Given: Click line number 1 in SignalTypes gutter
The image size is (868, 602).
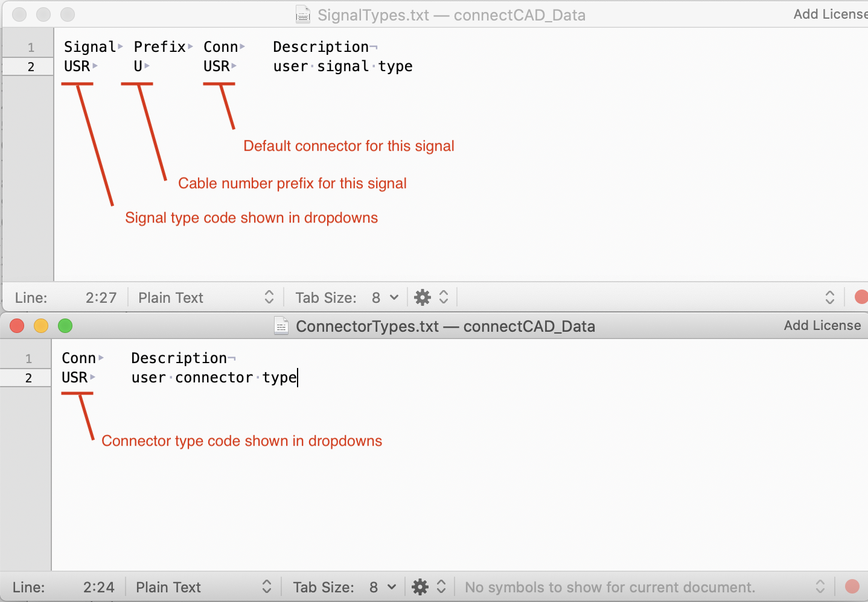Looking at the screenshot, I should coord(31,47).
